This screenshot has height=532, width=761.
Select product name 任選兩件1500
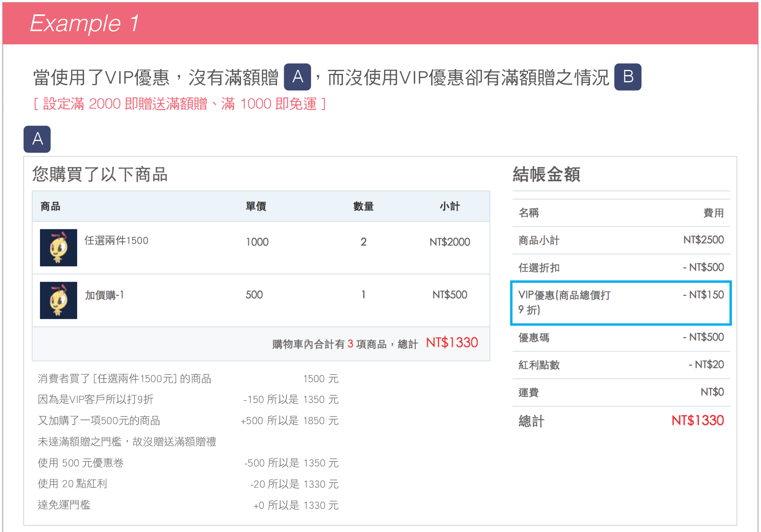(x=116, y=240)
